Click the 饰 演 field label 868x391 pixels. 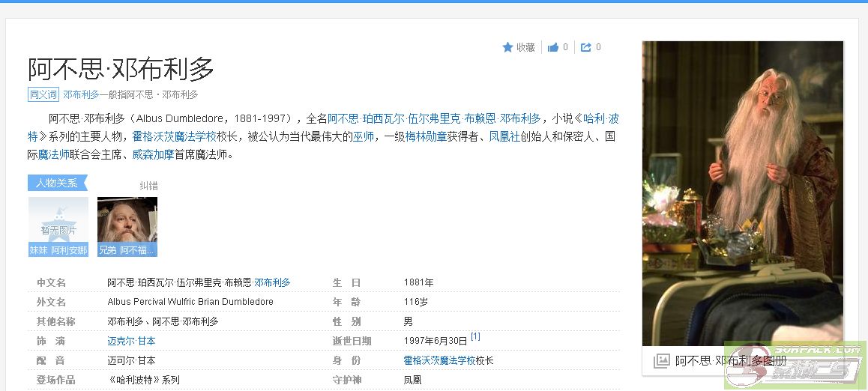51,342
